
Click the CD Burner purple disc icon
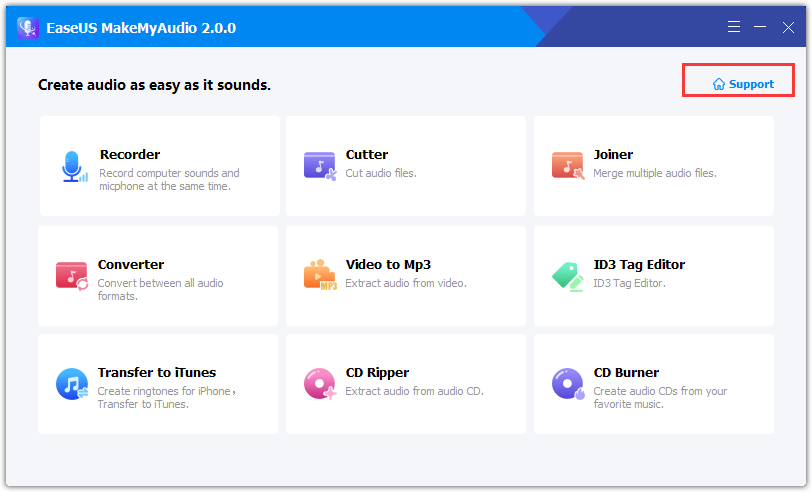568,384
